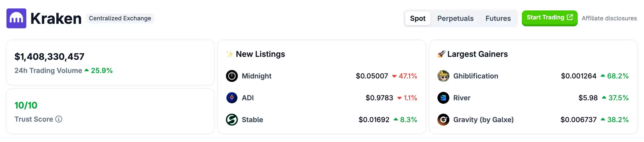This screenshot has height=142, width=644.
Task: Click the ADI token icon
Action: [x=232, y=98]
